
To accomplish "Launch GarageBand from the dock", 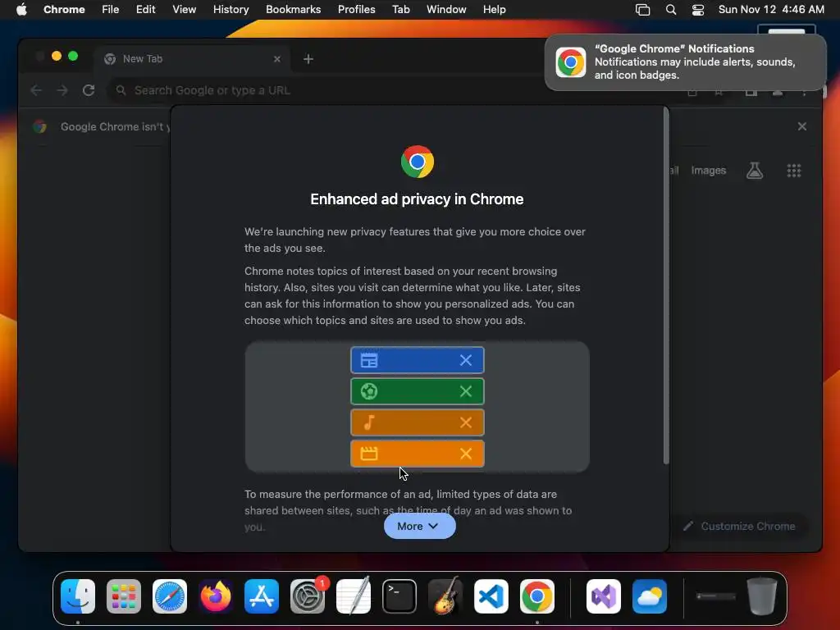I will click(445, 596).
